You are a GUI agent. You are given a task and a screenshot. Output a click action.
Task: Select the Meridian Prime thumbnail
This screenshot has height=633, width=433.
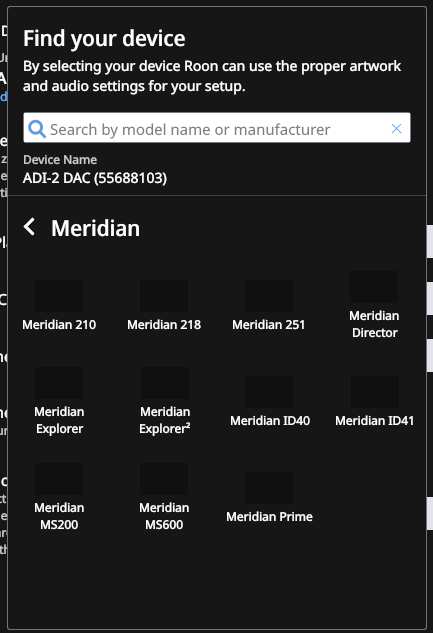[x=269, y=488]
